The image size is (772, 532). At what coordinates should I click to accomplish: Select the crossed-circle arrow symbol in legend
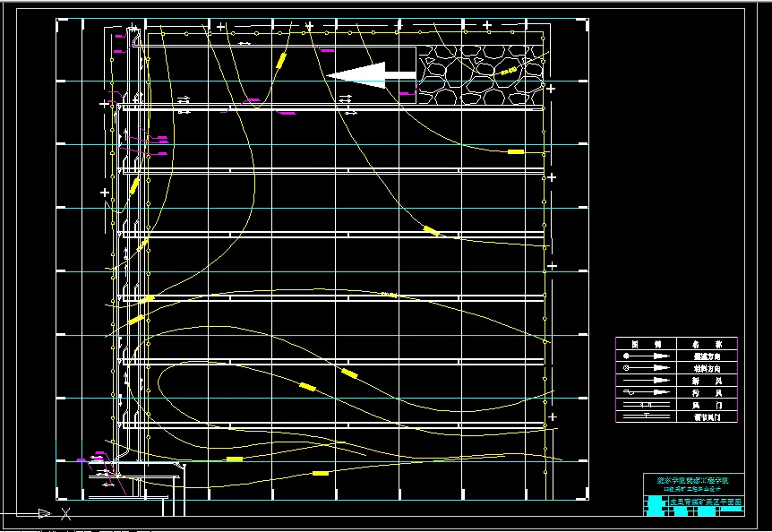647,368
